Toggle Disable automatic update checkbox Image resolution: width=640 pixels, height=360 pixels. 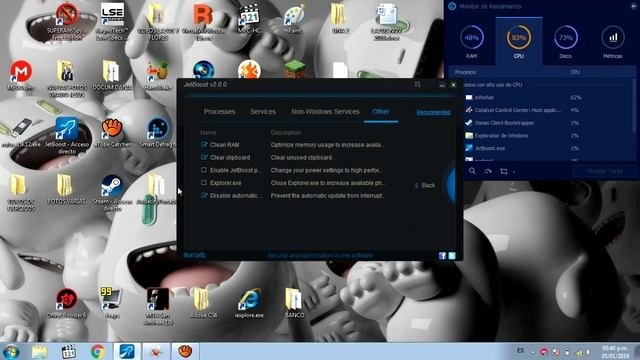click(x=204, y=196)
